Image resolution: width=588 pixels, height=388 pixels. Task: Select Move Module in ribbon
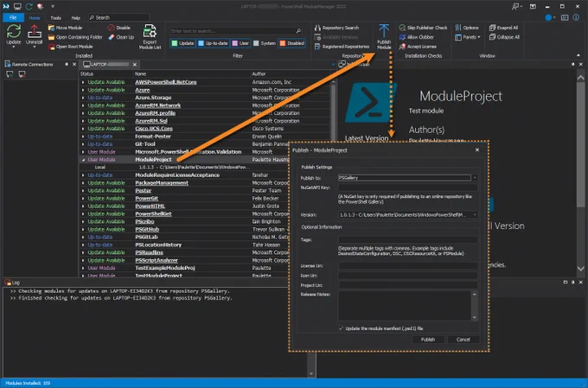pos(65,28)
